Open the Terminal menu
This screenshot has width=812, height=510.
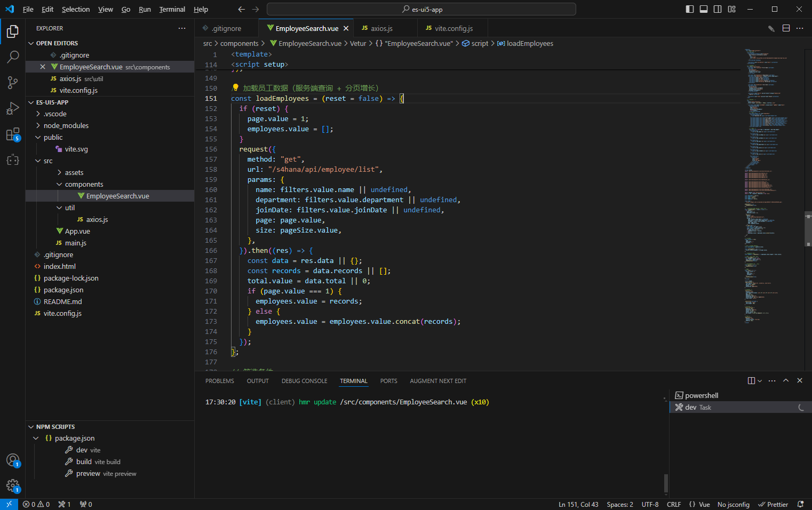pyautogui.click(x=172, y=9)
